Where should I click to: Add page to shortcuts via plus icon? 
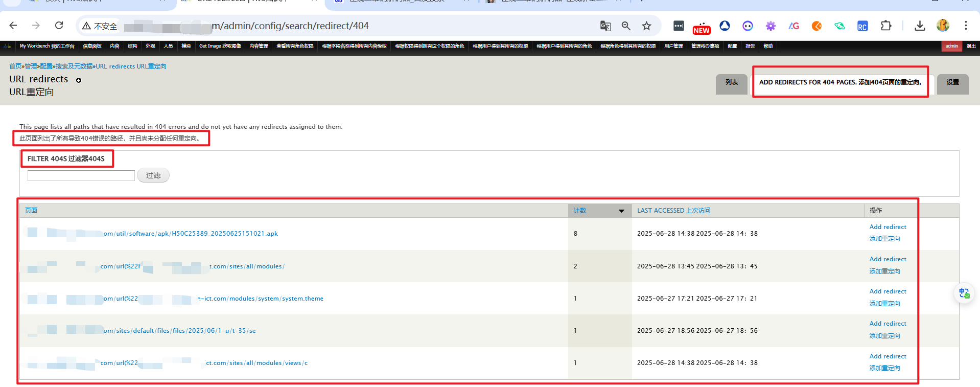tap(79, 80)
